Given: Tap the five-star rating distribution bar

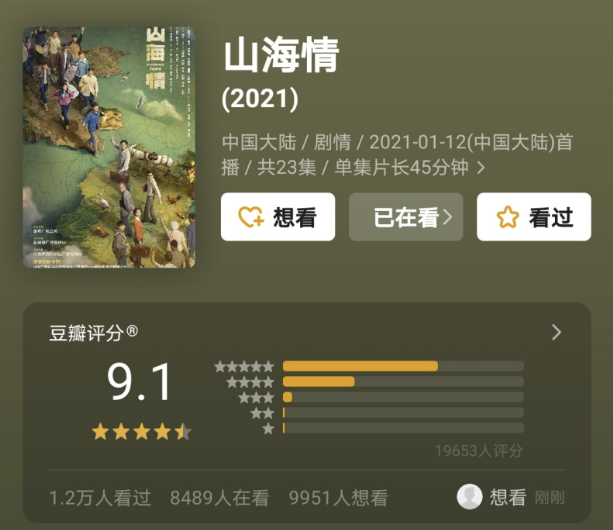Looking at the screenshot, I should point(403,366).
